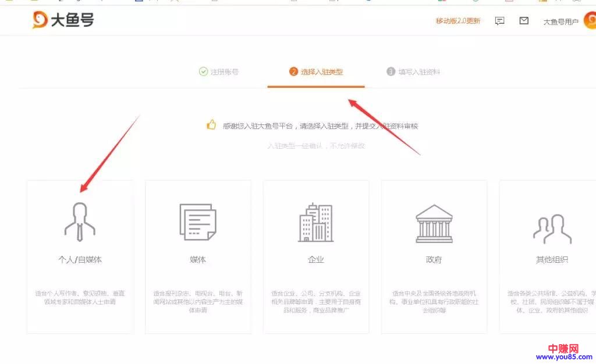596x364 pixels.
Task: Go to 注册账号 step tab
Action: pyautogui.click(x=219, y=72)
